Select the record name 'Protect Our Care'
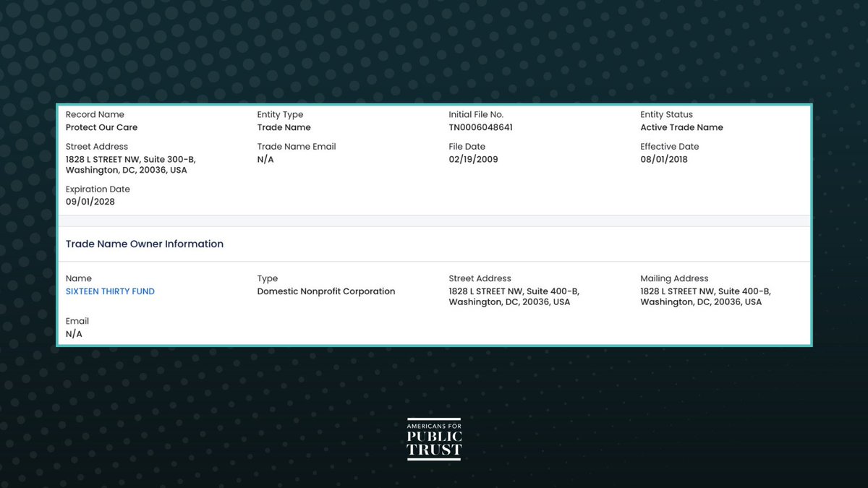Screen dimensions: 868x488 (x=101, y=127)
